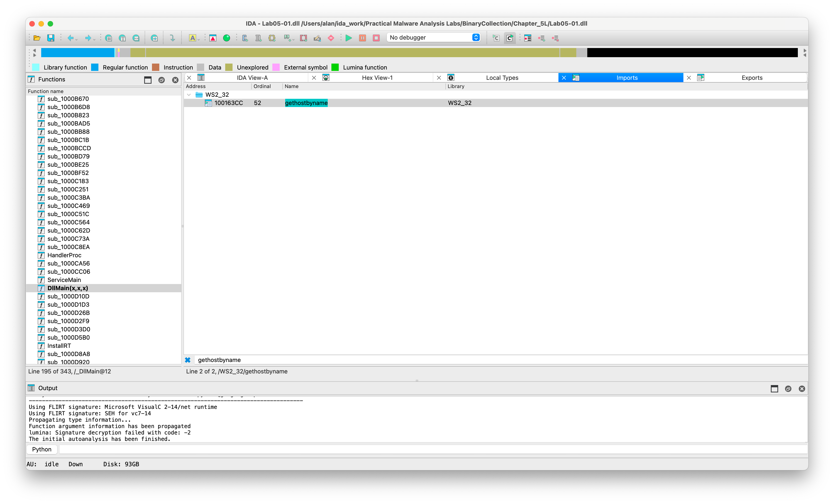Jump forward with the right arrow
The height and width of the screenshot is (504, 834).
pyautogui.click(x=88, y=38)
